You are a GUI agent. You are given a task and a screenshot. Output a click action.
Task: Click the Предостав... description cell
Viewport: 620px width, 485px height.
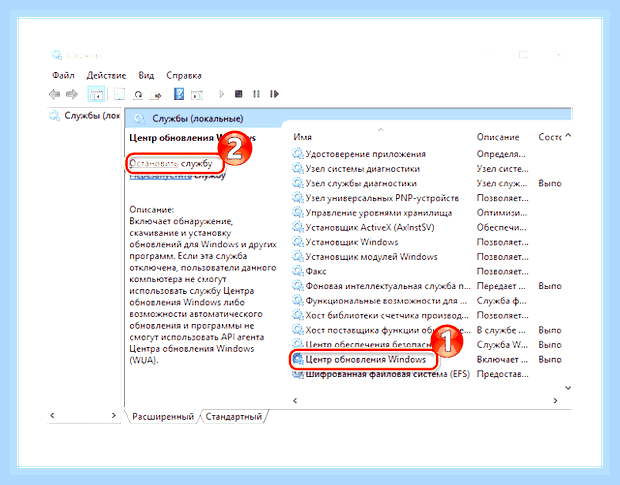[x=503, y=374]
